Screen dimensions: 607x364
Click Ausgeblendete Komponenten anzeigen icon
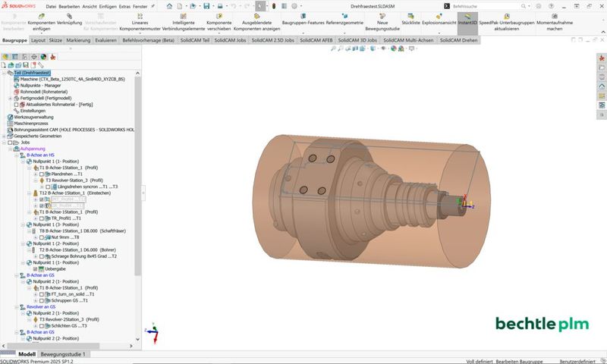(x=256, y=16)
